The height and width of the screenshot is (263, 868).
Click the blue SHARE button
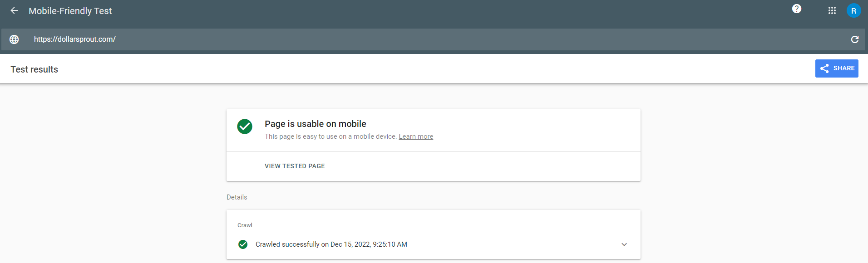[x=836, y=68]
